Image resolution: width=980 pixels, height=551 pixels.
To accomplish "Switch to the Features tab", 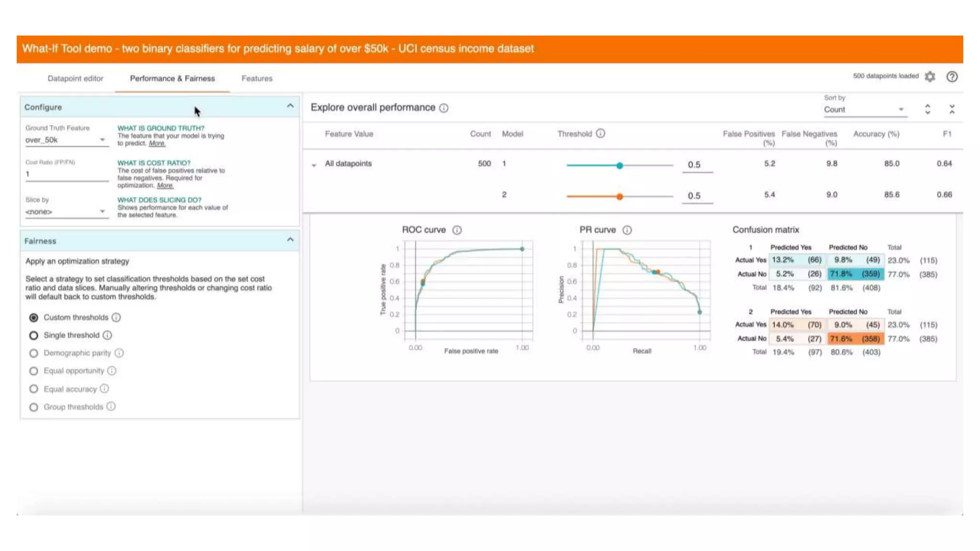I will coord(256,78).
